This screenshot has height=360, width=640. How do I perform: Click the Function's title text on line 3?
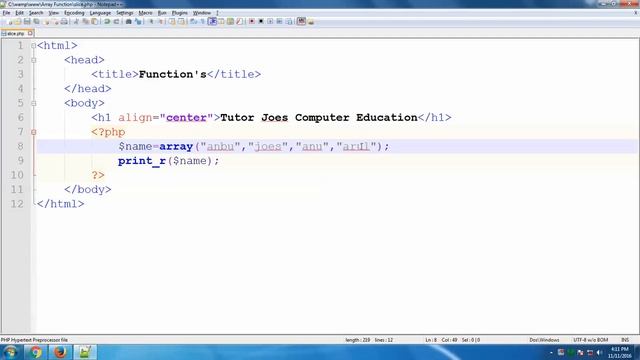pos(173,74)
